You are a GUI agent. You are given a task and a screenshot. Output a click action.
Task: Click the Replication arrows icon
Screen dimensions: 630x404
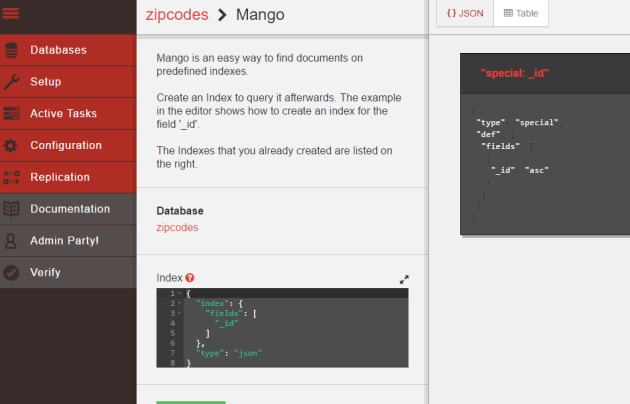[x=12, y=178]
